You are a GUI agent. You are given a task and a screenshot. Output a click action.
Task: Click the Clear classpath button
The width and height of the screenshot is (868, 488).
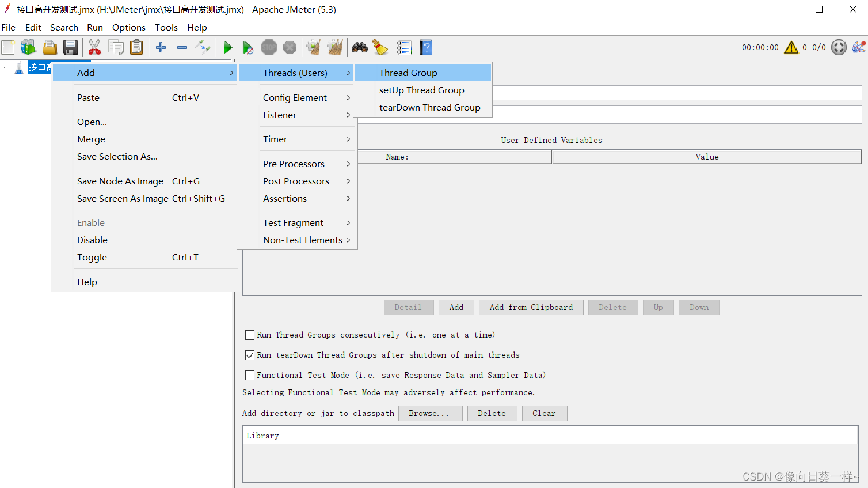click(545, 413)
